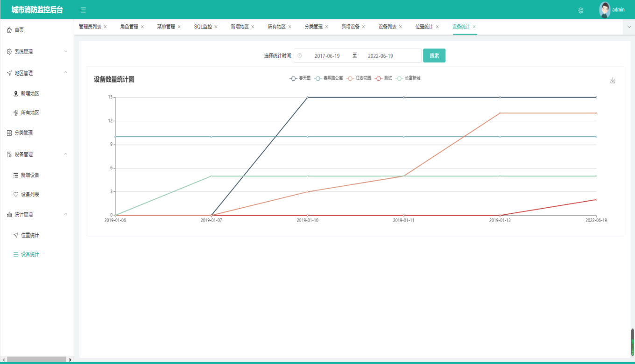Image resolution: width=635 pixels, height=364 pixels.
Task: Close the 角色管理 tab
Action: 142,27
